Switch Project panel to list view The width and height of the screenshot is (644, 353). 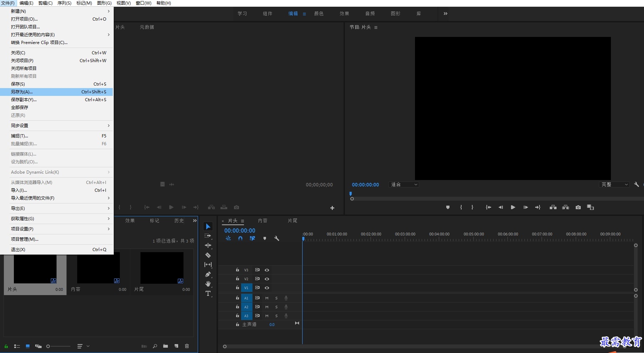(17, 346)
